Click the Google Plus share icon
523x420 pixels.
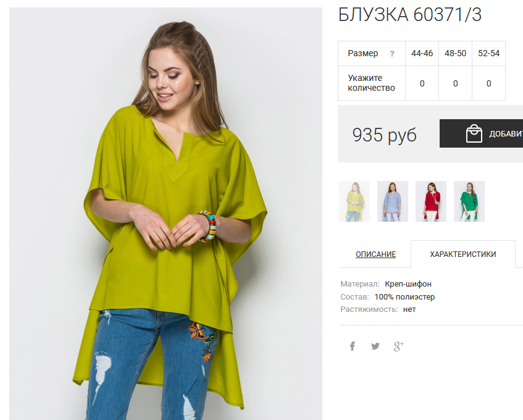pos(399,346)
